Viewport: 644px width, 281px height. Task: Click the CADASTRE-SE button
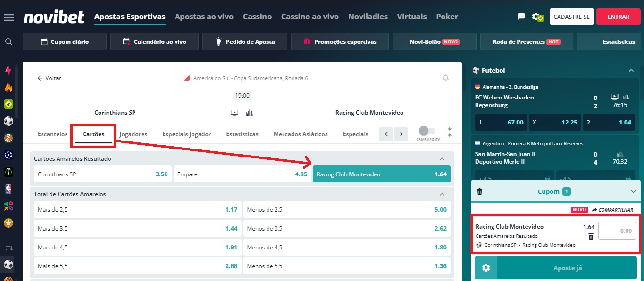coord(571,17)
